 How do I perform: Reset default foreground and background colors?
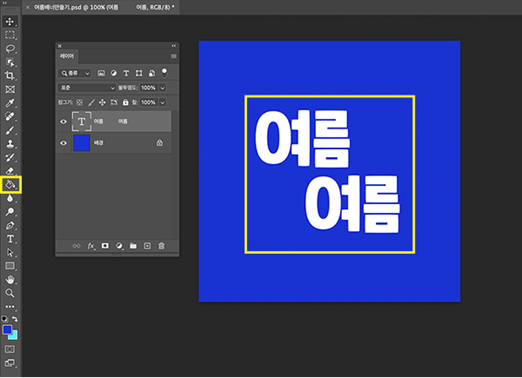click(x=5, y=319)
